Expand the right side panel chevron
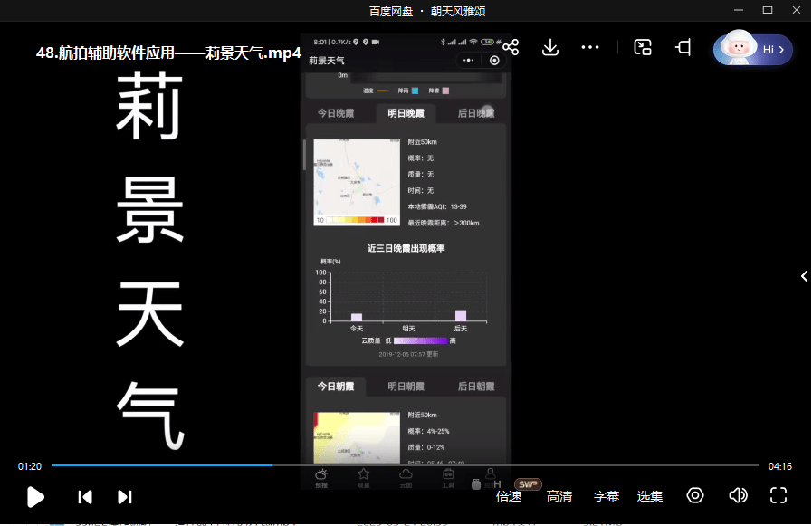This screenshot has width=812, height=526. coord(804,276)
